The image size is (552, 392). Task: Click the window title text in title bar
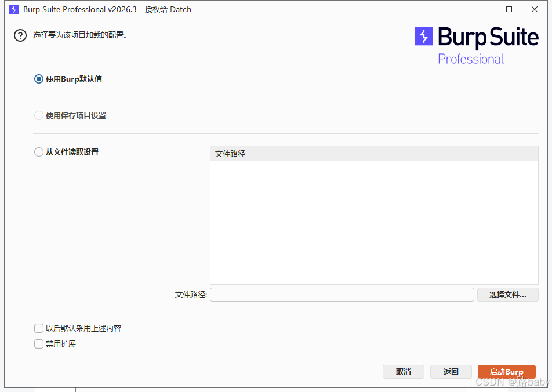pos(107,9)
